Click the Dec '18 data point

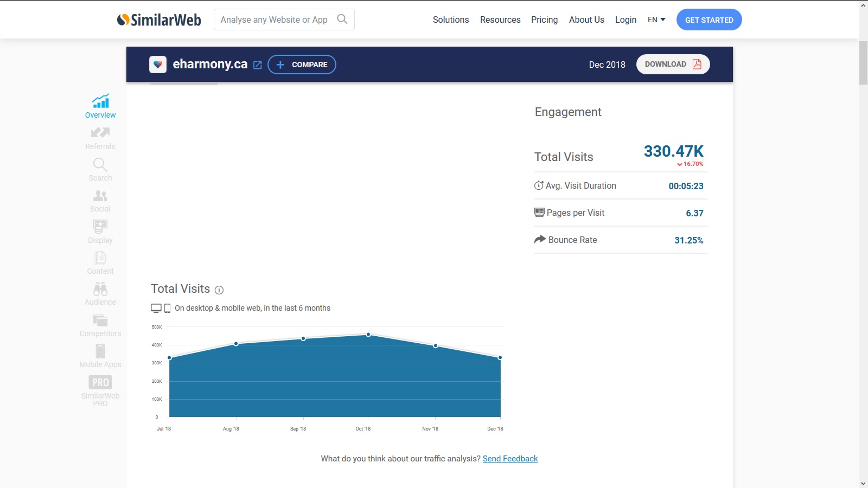point(500,357)
